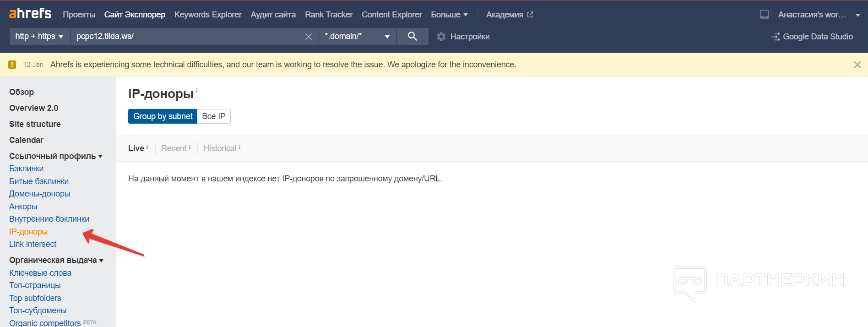This screenshot has width=868, height=327.
Task: Open Сайт Эксплорер in top menu
Action: click(x=135, y=15)
